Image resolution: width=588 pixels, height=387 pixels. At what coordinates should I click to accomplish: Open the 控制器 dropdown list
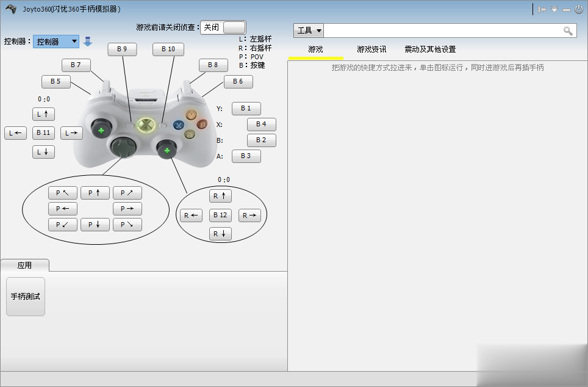pos(56,41)
